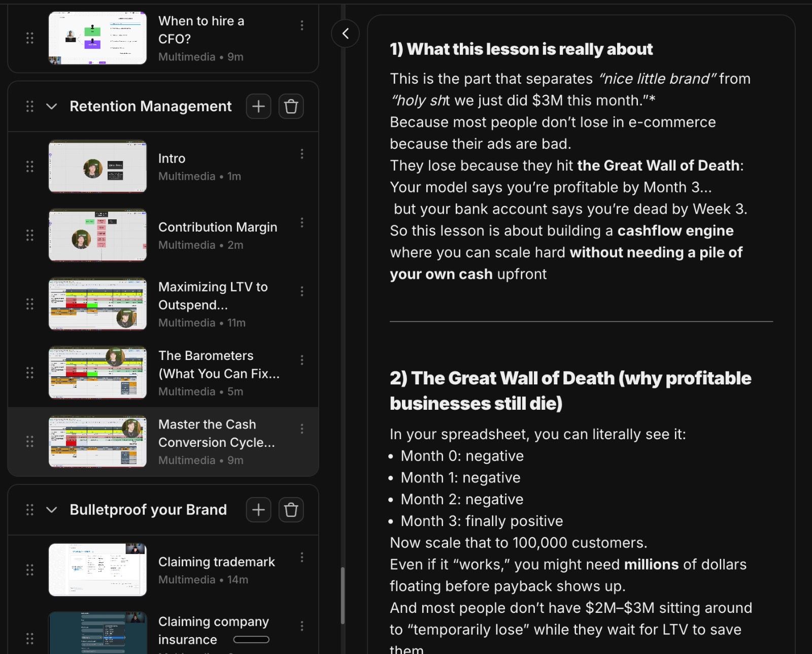The image size is (812, 654).
Task: Click the bold phrase "the Great Wall of Death"
Action: point(658,166)
